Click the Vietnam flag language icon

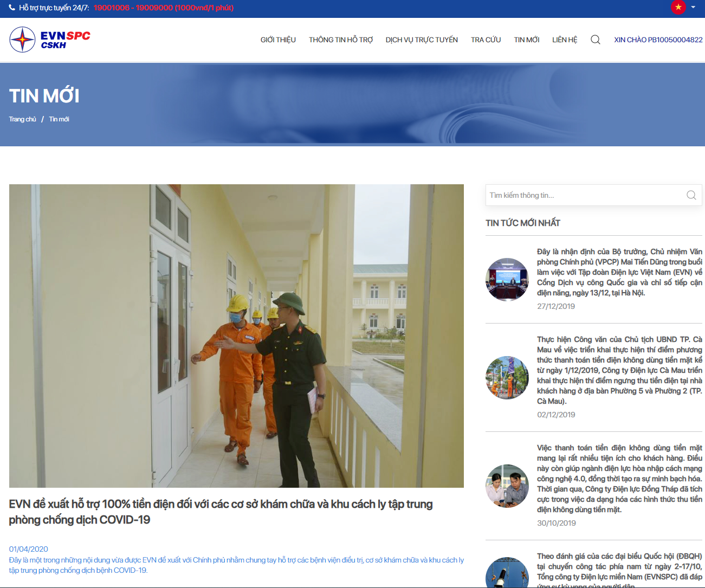point(678,7)
